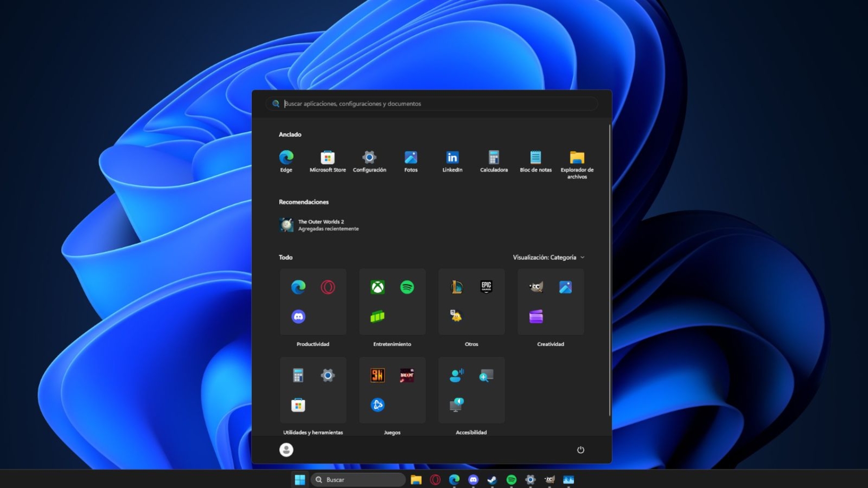Image resolution: width=868 pixels, height=488 pixels.
Task: Open Explorador de archivos from pinned apps
Action: click(576, 157)
